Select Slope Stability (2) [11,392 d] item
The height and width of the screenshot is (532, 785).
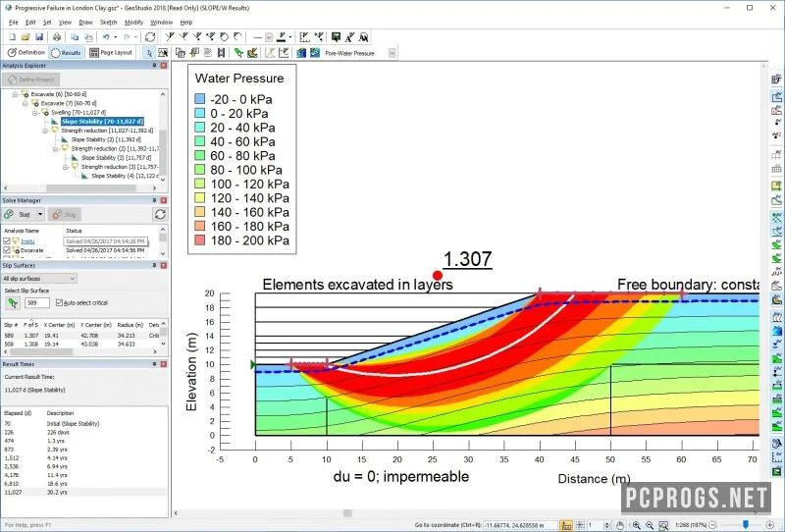pos(106,139)
